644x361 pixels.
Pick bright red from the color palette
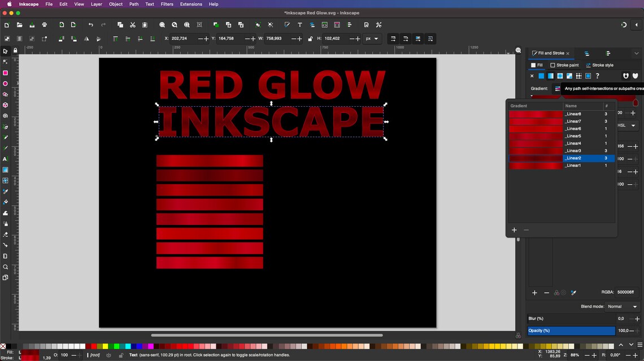[94, 346]
